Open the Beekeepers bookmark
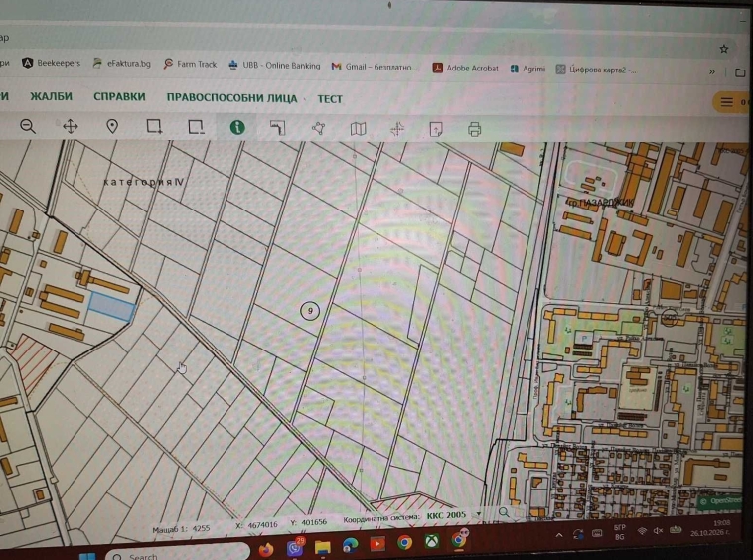The image size is (753, 560). [51, 63]
